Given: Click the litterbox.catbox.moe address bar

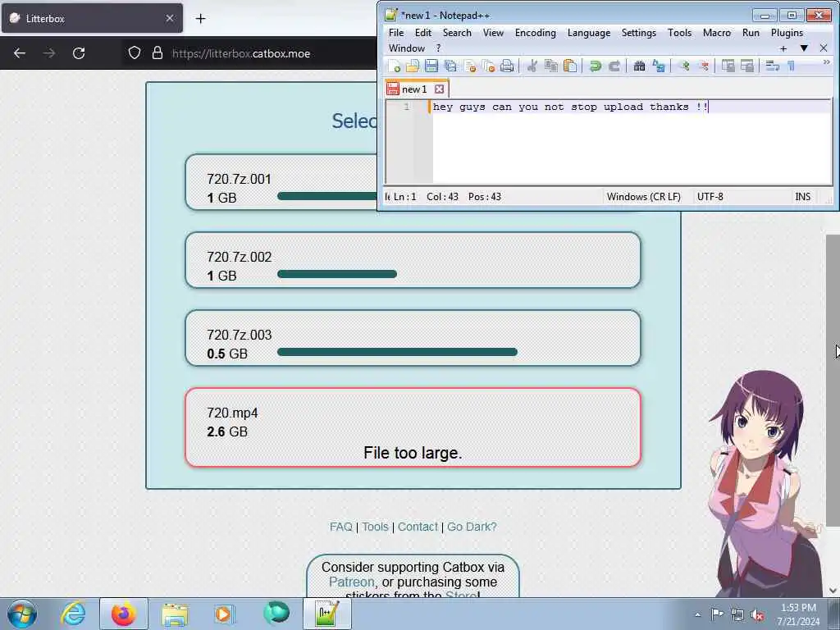Looking at the screenshot, I should (241, 53).
